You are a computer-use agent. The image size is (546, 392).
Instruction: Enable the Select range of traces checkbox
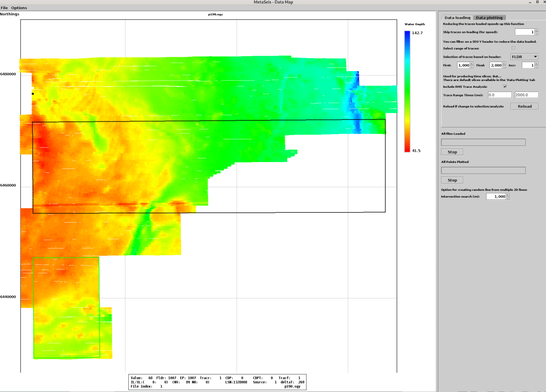(513, 48)
